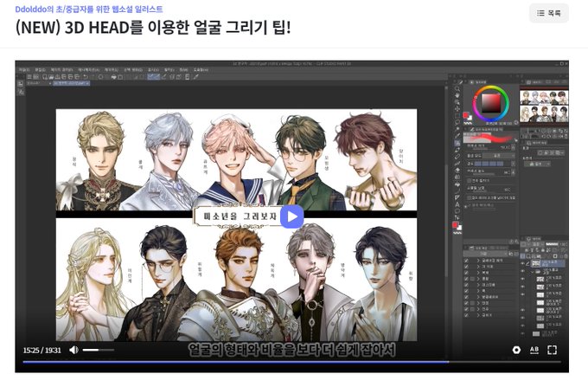
Task: Click the Undo arrow in the command bar
Action: (x=86, y=77)
